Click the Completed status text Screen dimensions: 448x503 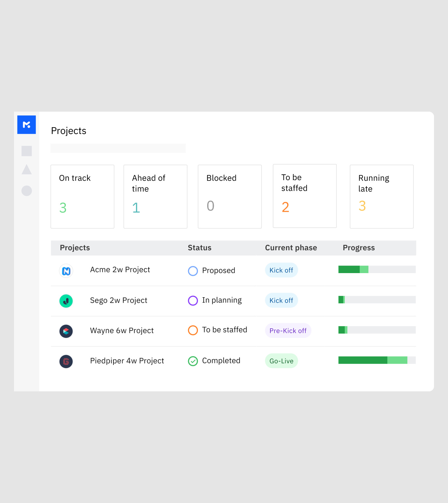(221, 361)
